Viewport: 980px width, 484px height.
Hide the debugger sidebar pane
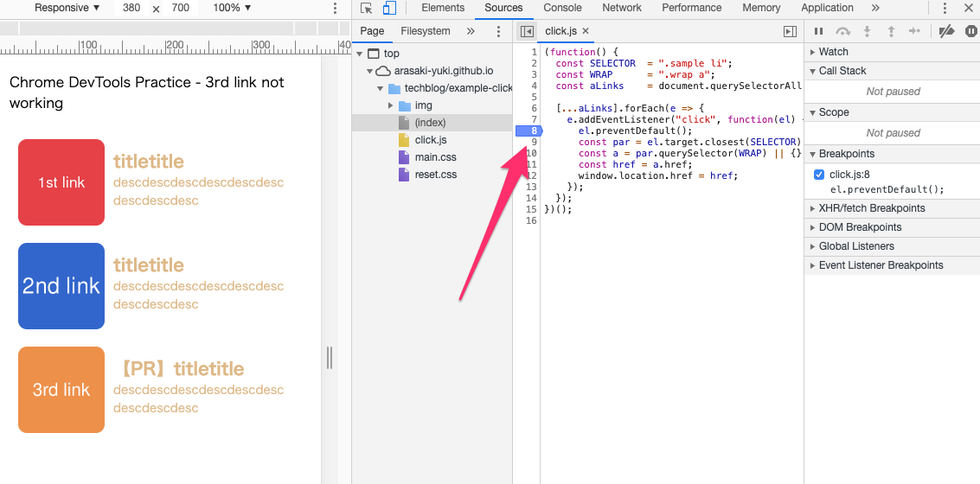click(x=789, y=31)
